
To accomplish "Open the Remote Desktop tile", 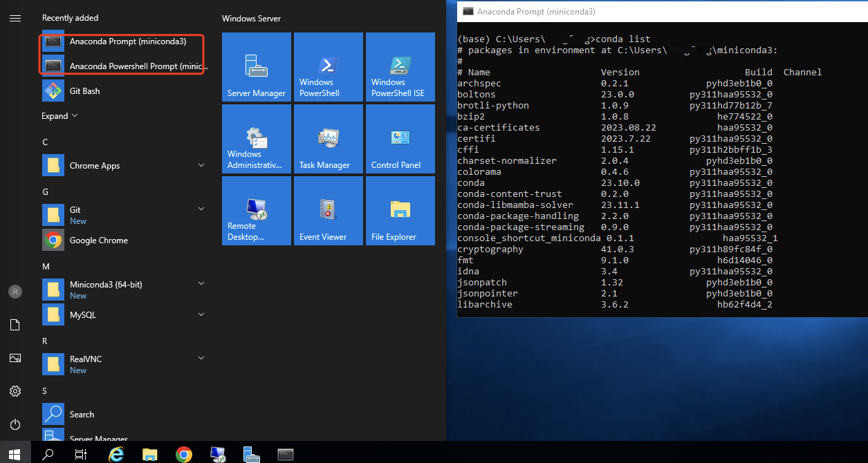I will pos(256,211).
